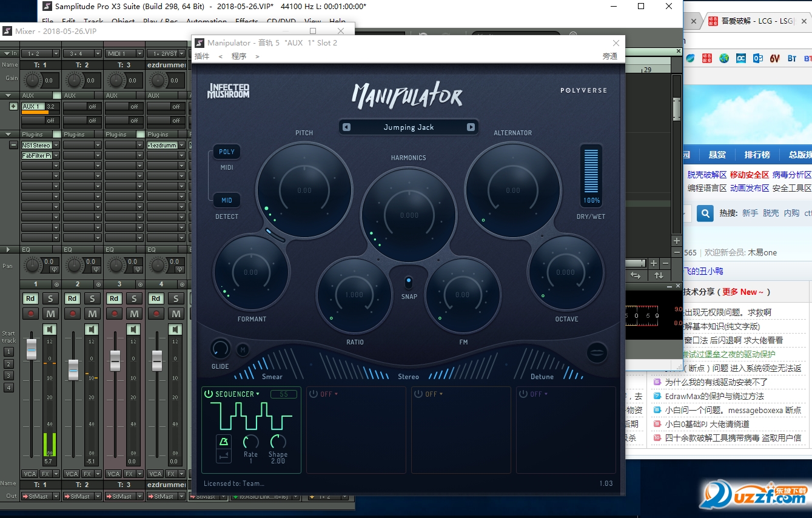The height and width of the screenshot is (518, 812).
Task: Click the VCA button on track 1
Action: point(30,474)
